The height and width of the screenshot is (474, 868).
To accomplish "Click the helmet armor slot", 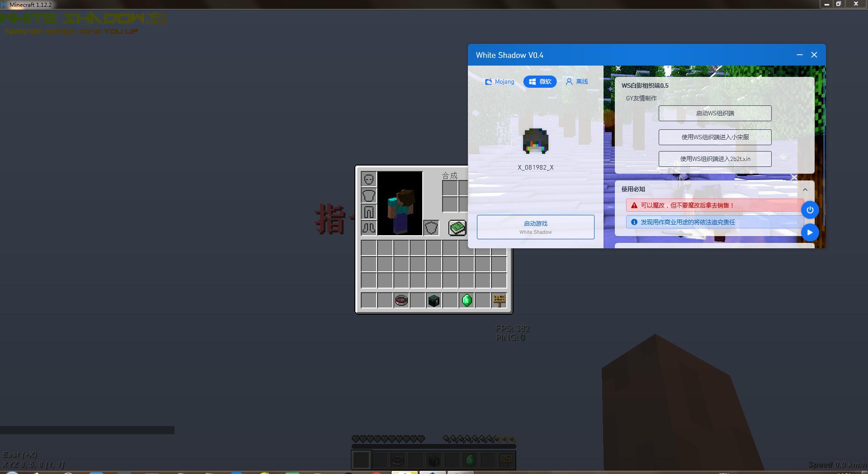I will tap(369, 179).
